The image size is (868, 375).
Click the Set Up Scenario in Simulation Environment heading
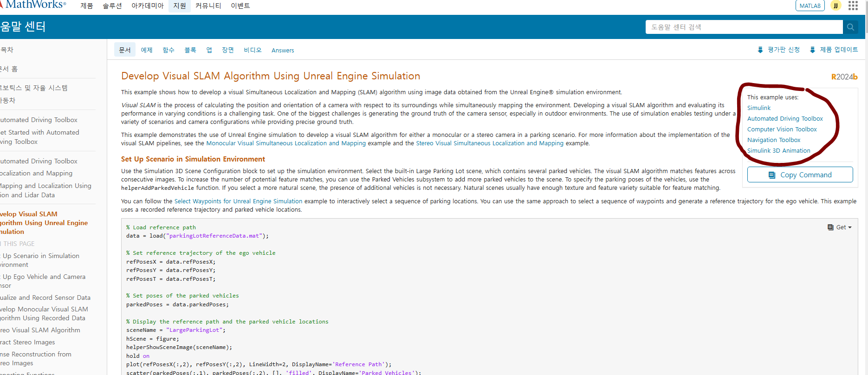pos(193,159)
